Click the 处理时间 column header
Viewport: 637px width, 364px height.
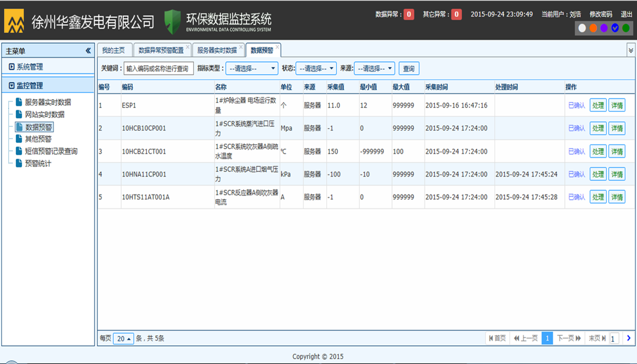530,87
